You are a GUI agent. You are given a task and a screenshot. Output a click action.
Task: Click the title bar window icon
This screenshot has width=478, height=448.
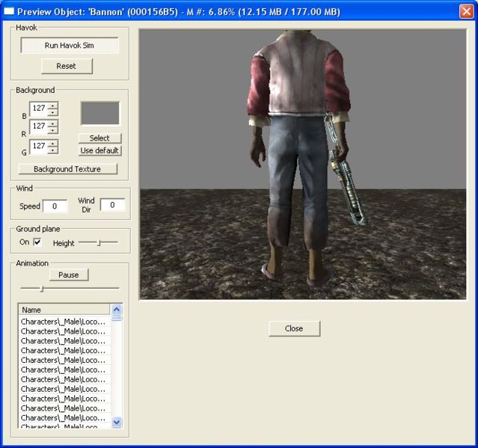click(x=9, y=11)
